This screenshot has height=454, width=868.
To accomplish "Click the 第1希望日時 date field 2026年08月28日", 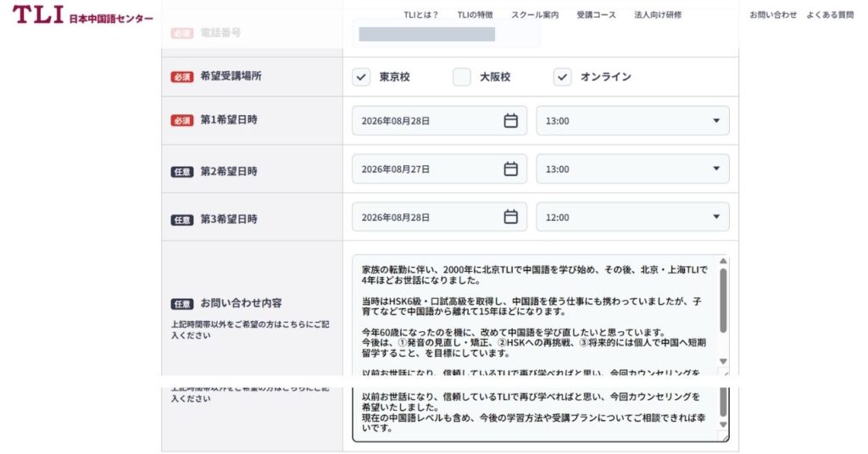I will [440, 120].
